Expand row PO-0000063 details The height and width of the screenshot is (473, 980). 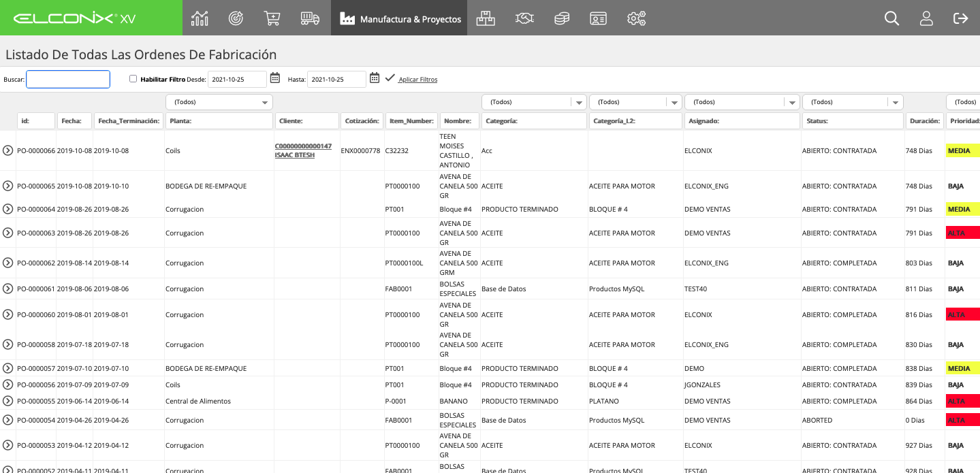click(x=8, y=233)
